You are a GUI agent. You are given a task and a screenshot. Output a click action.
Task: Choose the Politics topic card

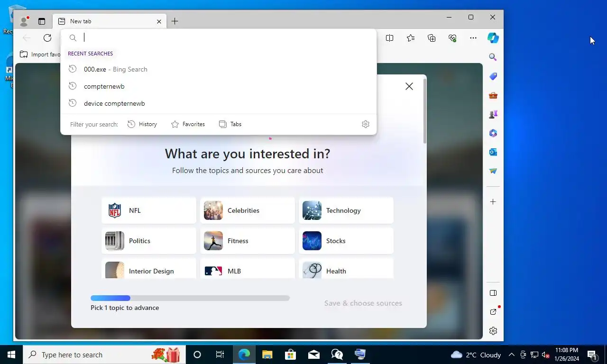pyautogui.click(x=149, y=241)
